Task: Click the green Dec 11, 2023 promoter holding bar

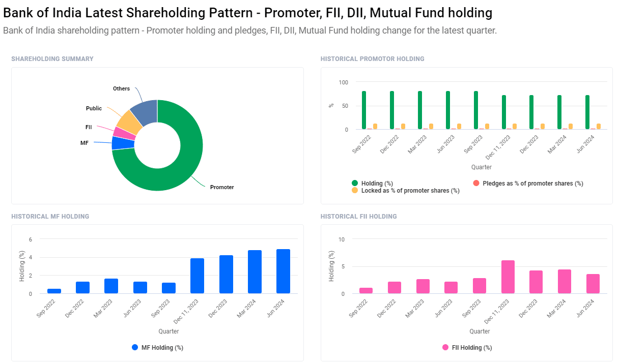Action: (x=504, y=112)
